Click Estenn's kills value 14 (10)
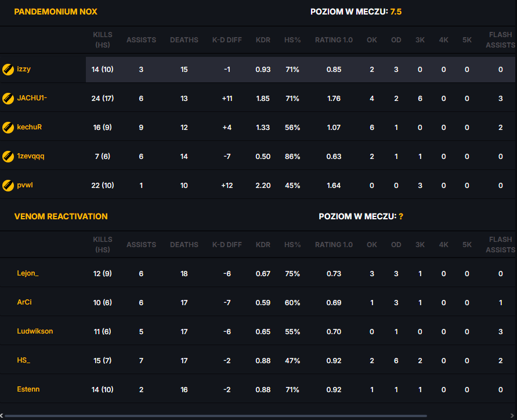Image resolution: width=517 pixels, height=420 pixels. tap(103, 390)
